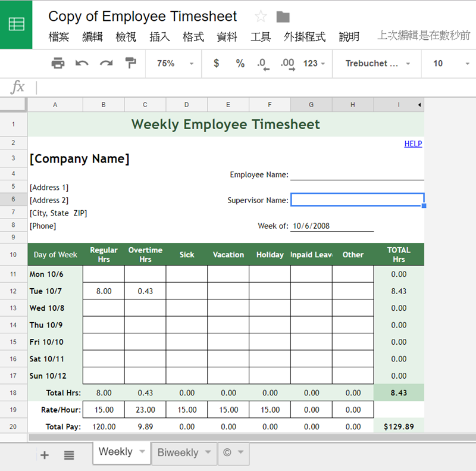Open the 檢視 menu
Viewport: 476px width, 471px height.
[x=126, y=37]
